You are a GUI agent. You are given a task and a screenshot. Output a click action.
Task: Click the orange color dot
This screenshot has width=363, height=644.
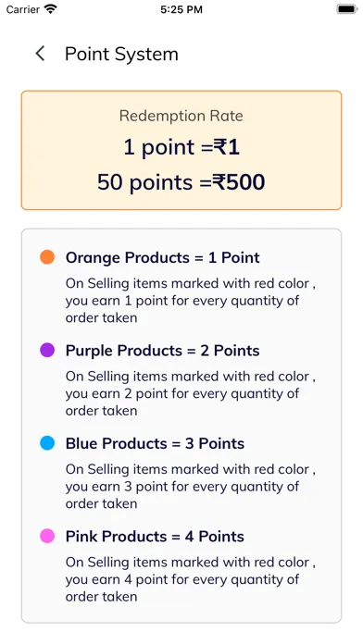(x=47, y=257)
